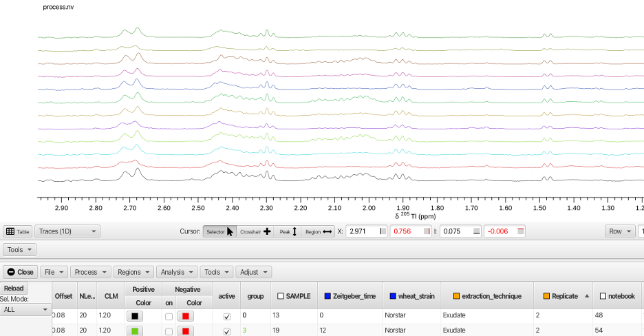The height and width of the screenshot is (336, 644).
Task: Open the Row dropdown selector
Action: pos(620,231)
